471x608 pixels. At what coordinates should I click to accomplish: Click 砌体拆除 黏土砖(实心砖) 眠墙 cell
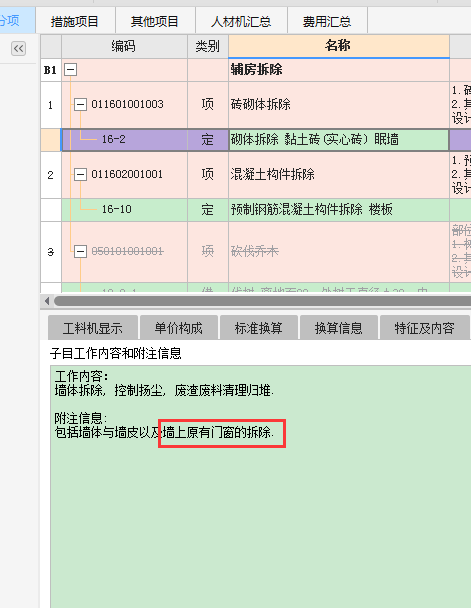tap(338, 140)
